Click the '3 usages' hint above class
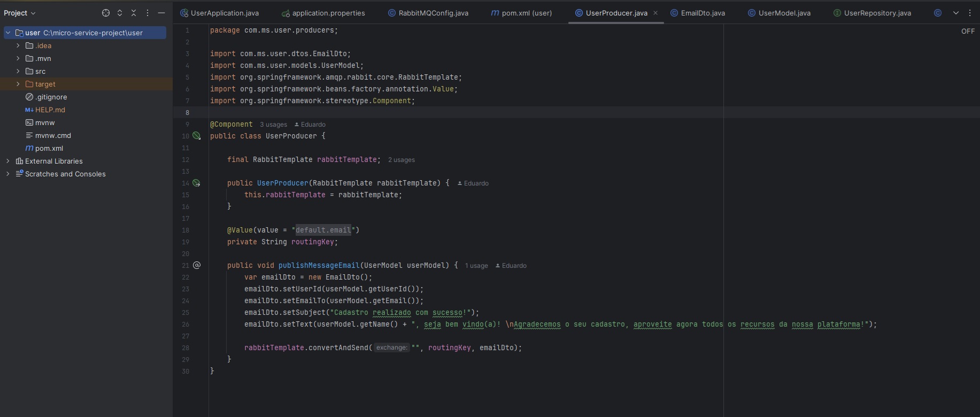Viewport: 980px width, 417px height. point(273,125)
